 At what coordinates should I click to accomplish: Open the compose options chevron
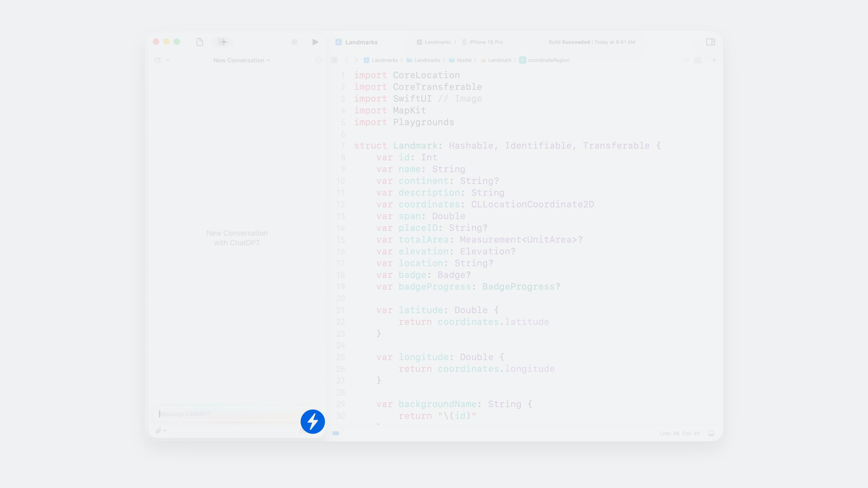(167, 60)
